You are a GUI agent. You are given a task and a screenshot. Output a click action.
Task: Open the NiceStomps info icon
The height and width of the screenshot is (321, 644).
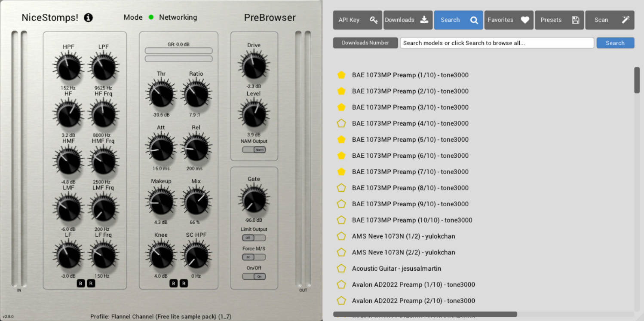click(88, 18)
